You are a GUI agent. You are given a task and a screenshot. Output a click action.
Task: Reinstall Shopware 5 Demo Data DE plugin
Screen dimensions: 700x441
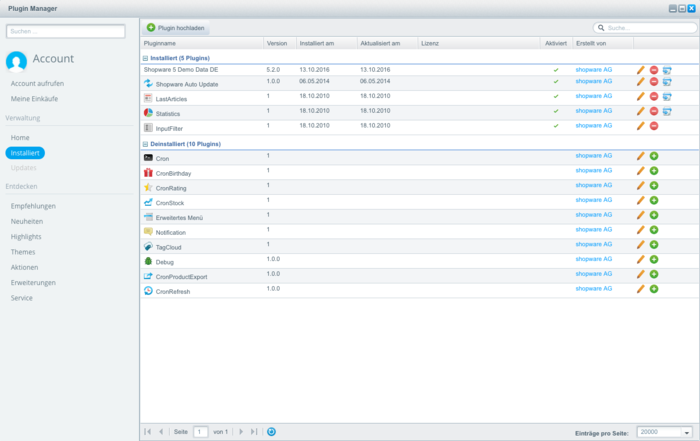tap(667, 70)
